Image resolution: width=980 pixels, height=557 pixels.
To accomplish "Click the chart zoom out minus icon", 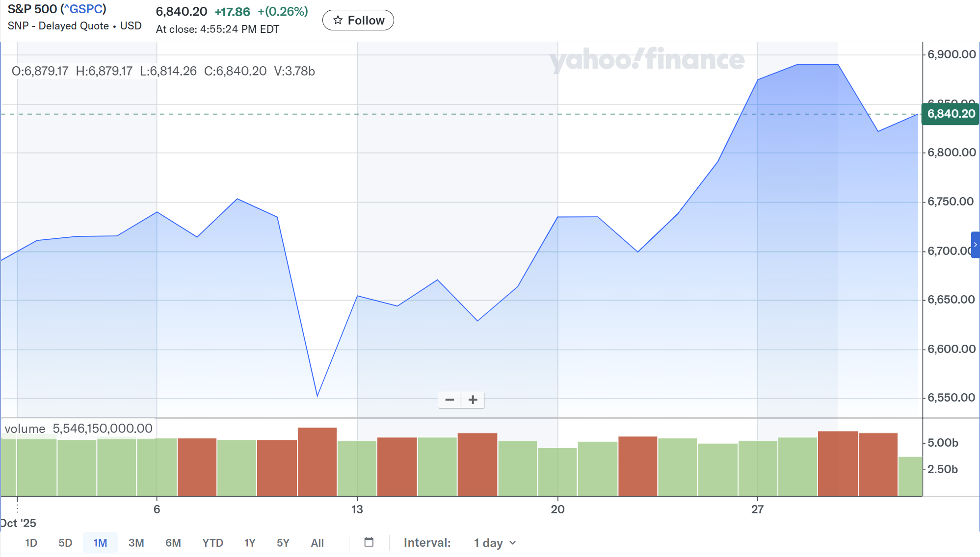I will tap(450, 400).
